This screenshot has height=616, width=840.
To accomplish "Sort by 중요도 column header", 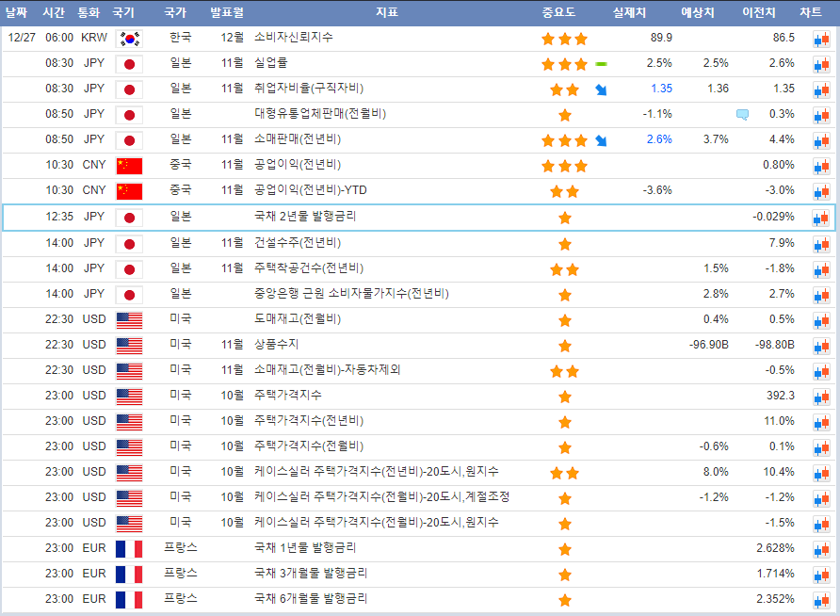I will pyautogui.click(x=558, y=12).
